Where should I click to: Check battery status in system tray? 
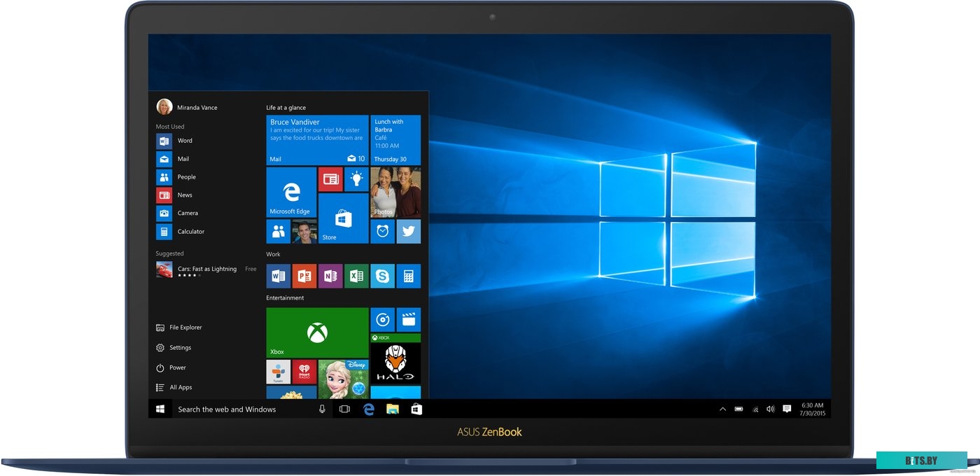pos(739,409)
